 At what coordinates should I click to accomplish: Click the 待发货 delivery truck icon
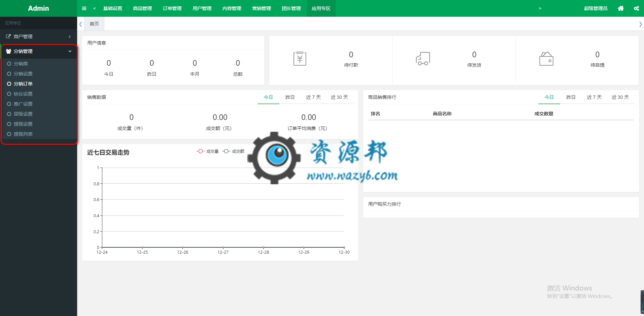(x=423, y=59)
